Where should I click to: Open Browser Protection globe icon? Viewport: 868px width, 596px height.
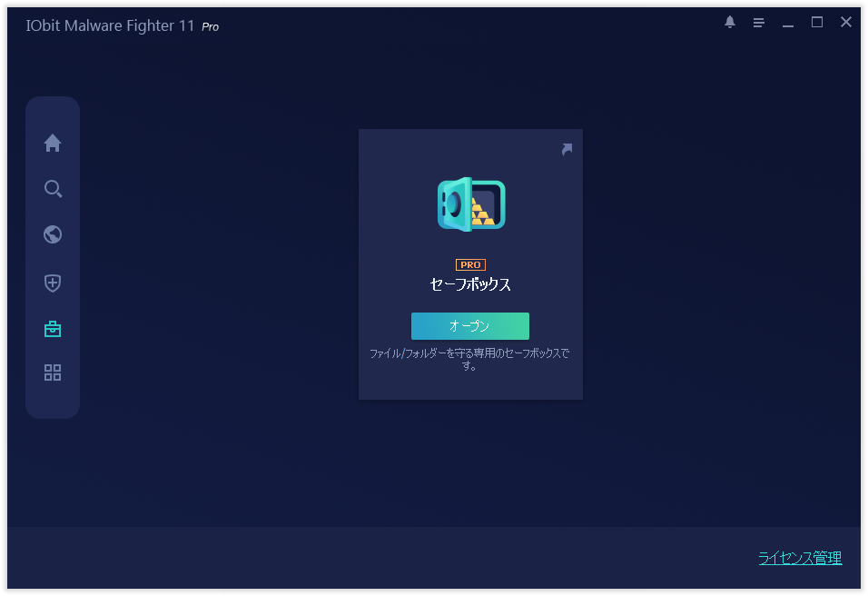53,234
